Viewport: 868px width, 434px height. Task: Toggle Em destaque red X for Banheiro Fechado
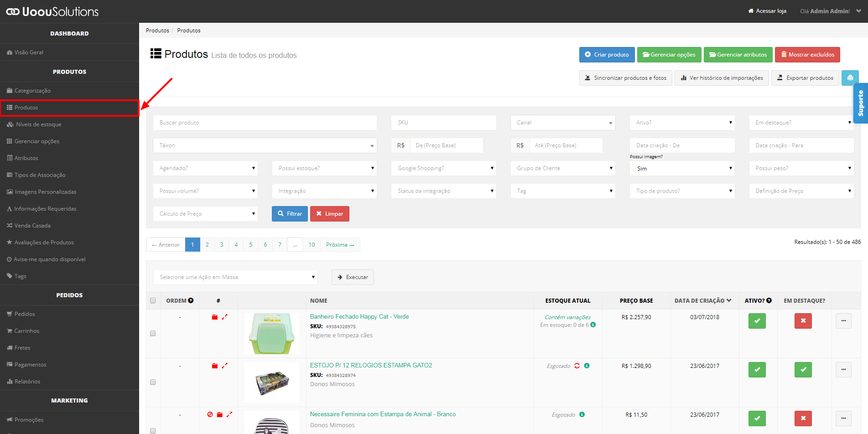tap(803, 321)
